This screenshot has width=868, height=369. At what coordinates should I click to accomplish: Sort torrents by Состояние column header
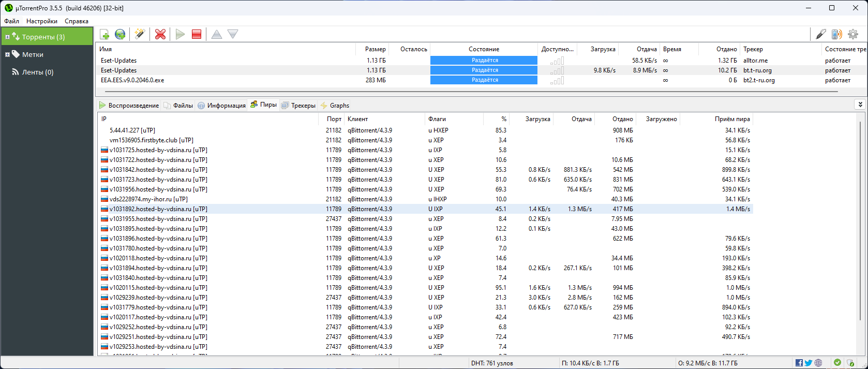[x=484, y=49]
